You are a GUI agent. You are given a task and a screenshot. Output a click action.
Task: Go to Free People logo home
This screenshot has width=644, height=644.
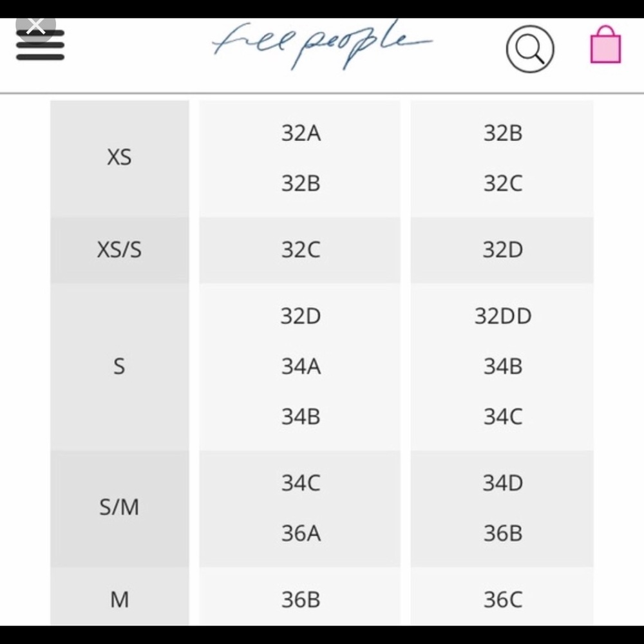323,44
